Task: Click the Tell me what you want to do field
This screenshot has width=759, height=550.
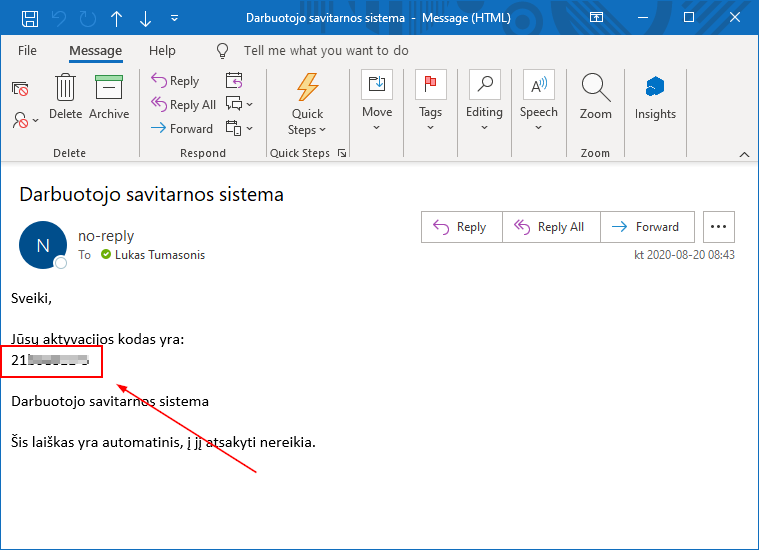Action: 326,51
